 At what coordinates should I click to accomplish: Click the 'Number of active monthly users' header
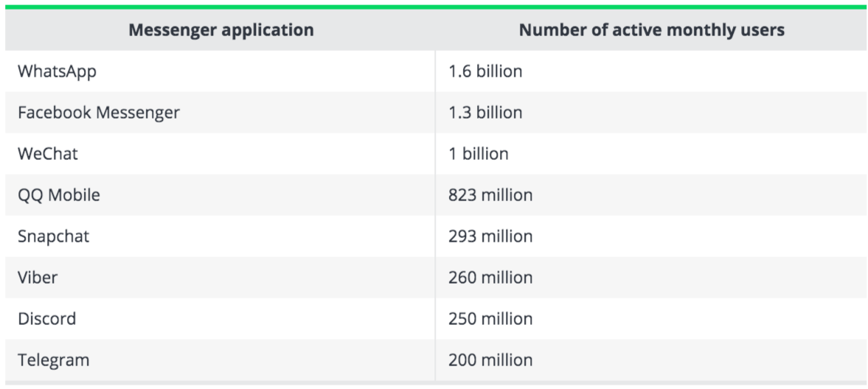click(652, 30)
